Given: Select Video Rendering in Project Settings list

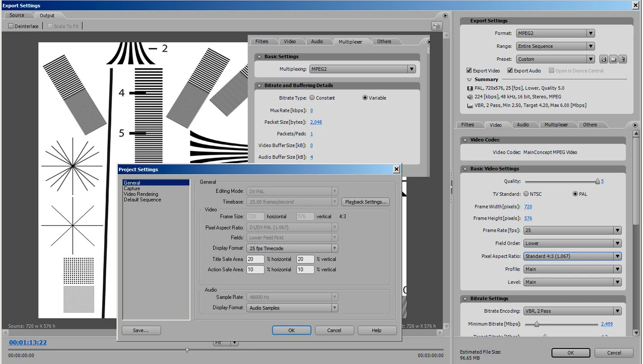Looking at the screenshot, I should pyautogui.click(x=141, y=194).
